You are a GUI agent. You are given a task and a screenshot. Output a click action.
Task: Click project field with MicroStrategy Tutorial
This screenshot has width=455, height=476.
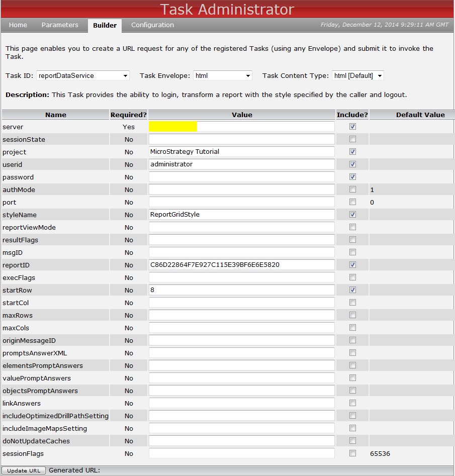tap(241, 152)
